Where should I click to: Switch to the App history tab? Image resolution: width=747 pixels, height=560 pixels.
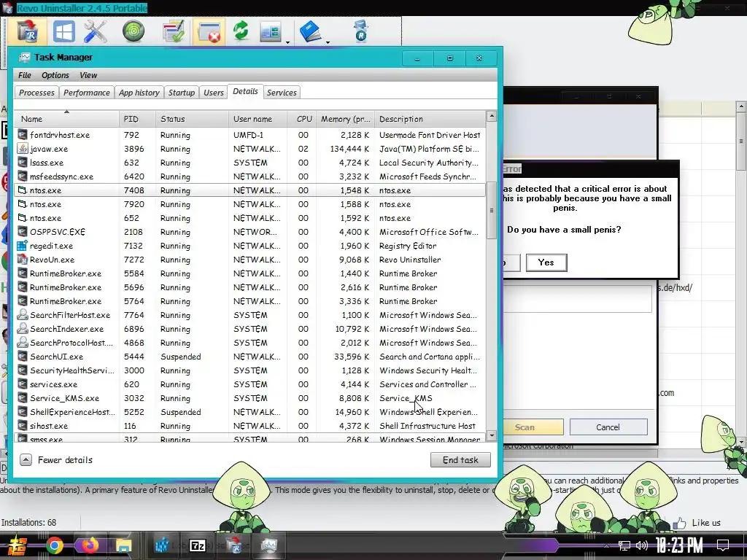[139, 93]
